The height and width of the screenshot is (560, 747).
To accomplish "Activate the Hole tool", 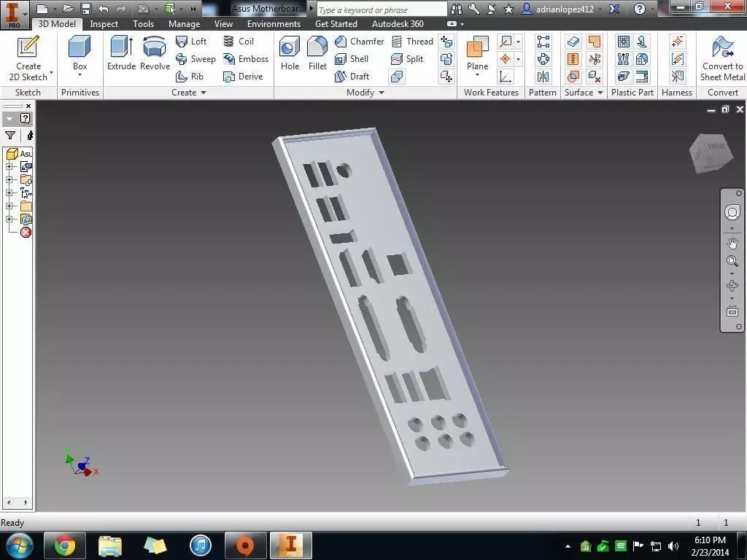I will pyautogui.click(x=290, y=53).
